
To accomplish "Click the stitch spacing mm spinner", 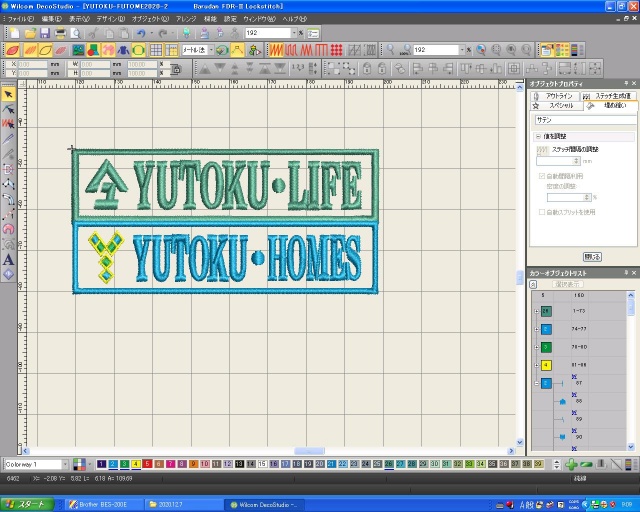I will click(x=576, y=161).
